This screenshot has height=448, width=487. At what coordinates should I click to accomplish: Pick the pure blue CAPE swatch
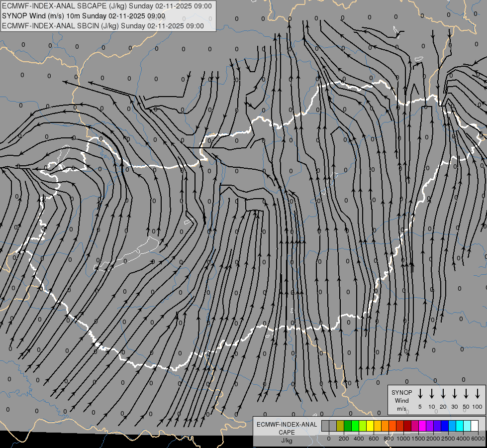[445, 426]
